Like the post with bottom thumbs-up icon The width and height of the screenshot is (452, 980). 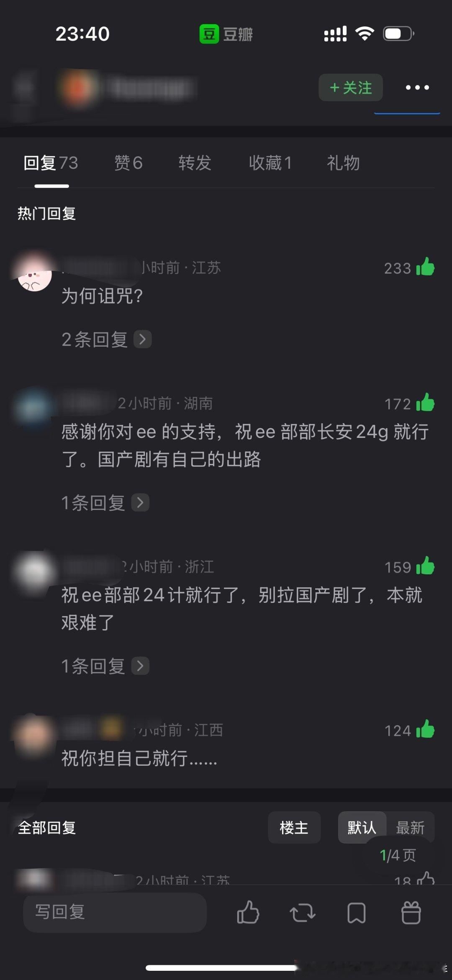click(x=248, y=912)
